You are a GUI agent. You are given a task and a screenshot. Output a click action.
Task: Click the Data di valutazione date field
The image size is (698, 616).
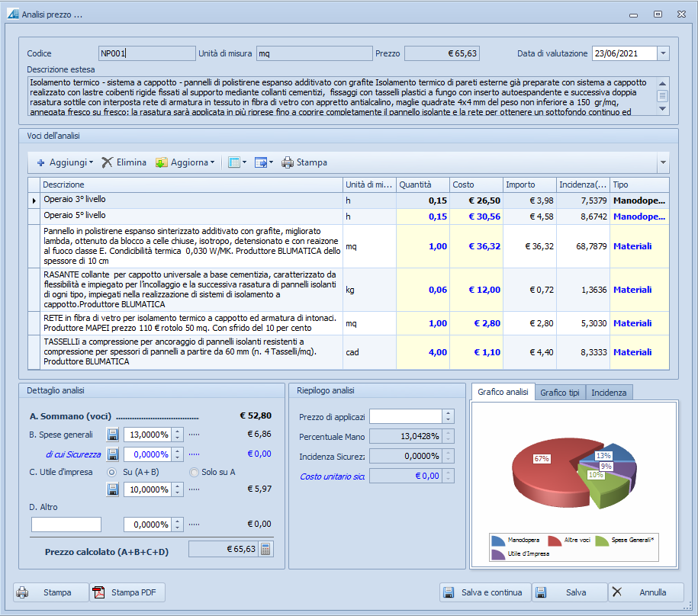coord(625,53)
